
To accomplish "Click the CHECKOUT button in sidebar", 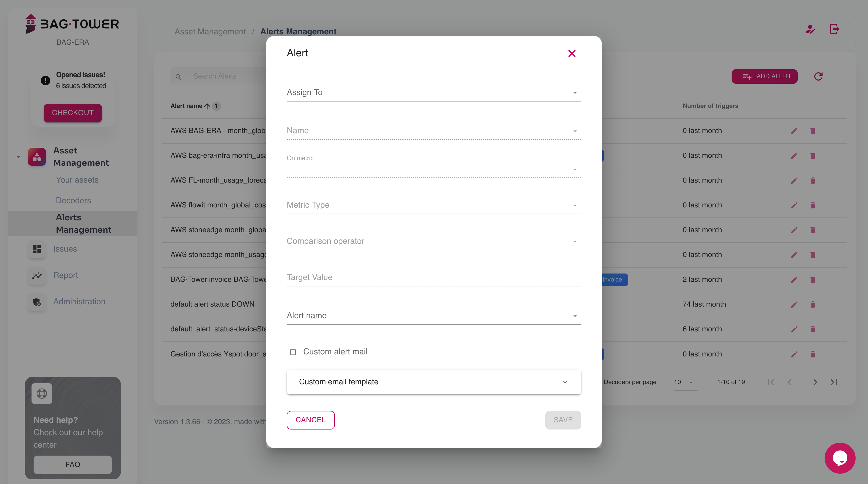I will 73,113.
